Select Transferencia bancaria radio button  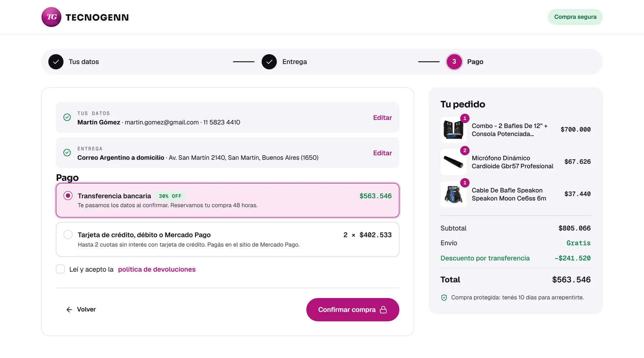pyautogui.click(x=68, y=195)
